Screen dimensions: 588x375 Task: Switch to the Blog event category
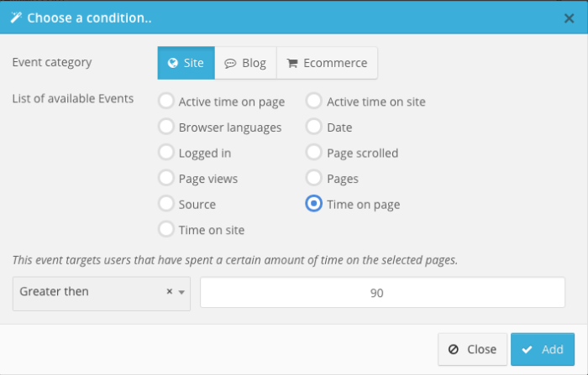coord(245,63)
